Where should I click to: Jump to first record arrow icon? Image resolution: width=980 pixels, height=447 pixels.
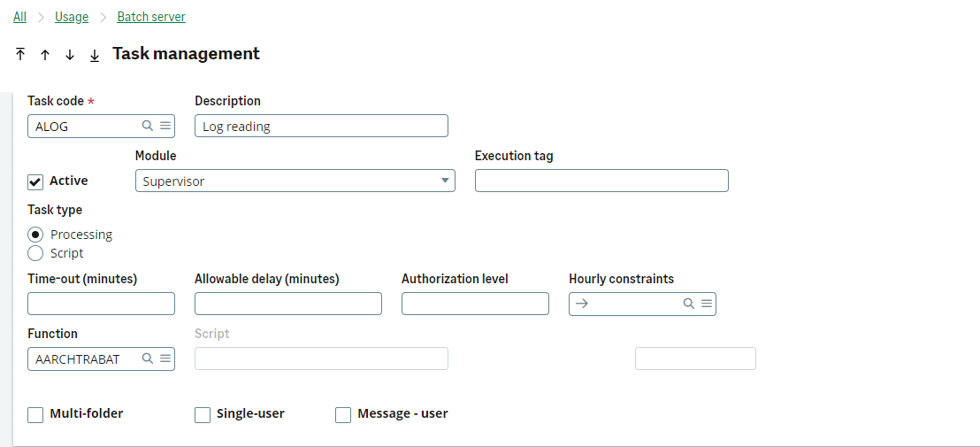point(20,55)
